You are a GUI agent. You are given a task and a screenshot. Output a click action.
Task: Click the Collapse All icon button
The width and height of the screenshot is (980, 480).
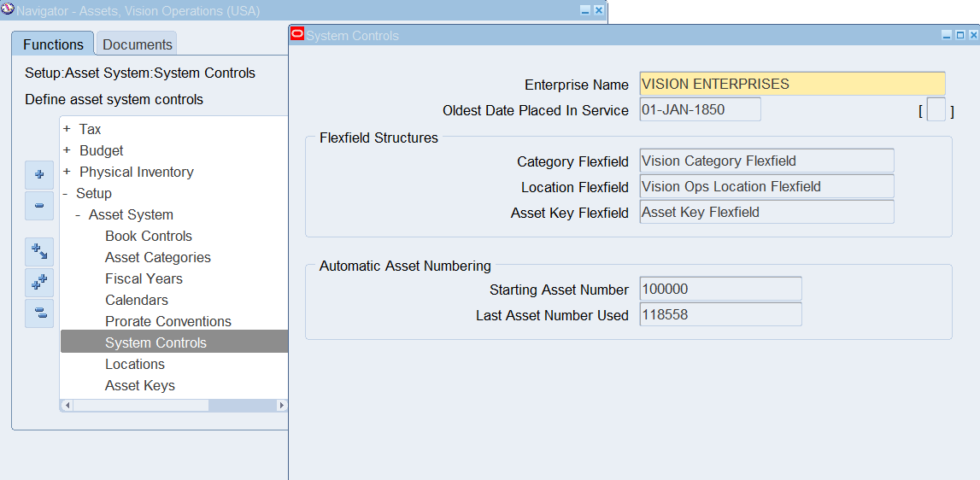(39, 313)
